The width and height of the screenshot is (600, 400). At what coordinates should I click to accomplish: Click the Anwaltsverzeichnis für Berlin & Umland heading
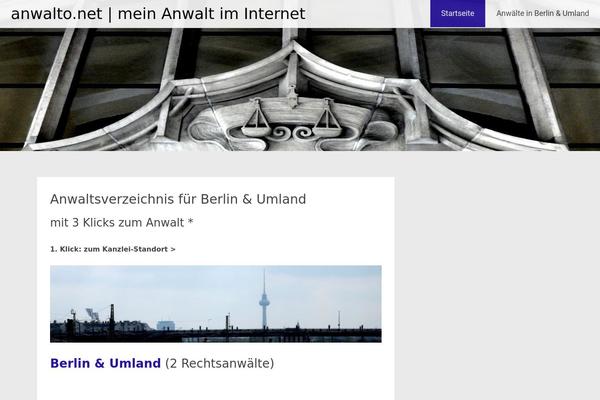pyautogui.click(x=178, y=199)
